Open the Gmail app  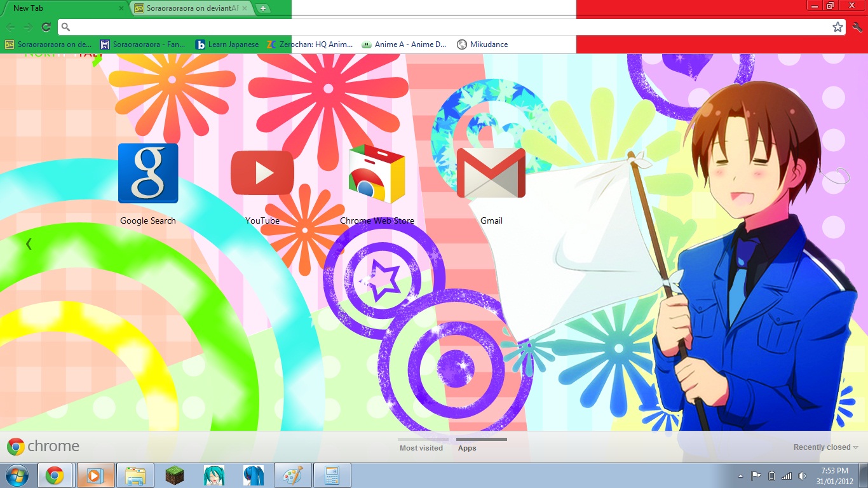pyautogui.click(x=491, y=173)
